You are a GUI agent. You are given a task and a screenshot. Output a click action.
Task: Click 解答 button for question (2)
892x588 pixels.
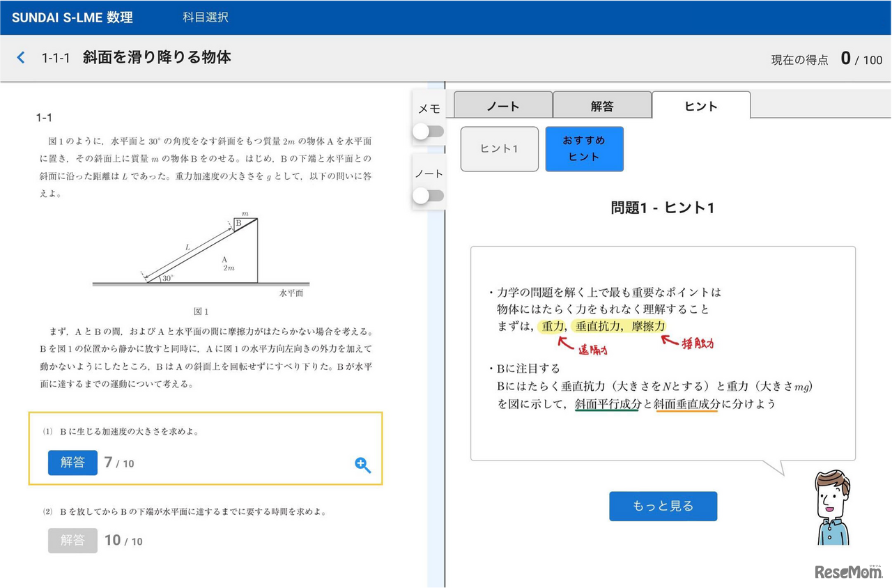pyautogui.click(x=72, y=541)
